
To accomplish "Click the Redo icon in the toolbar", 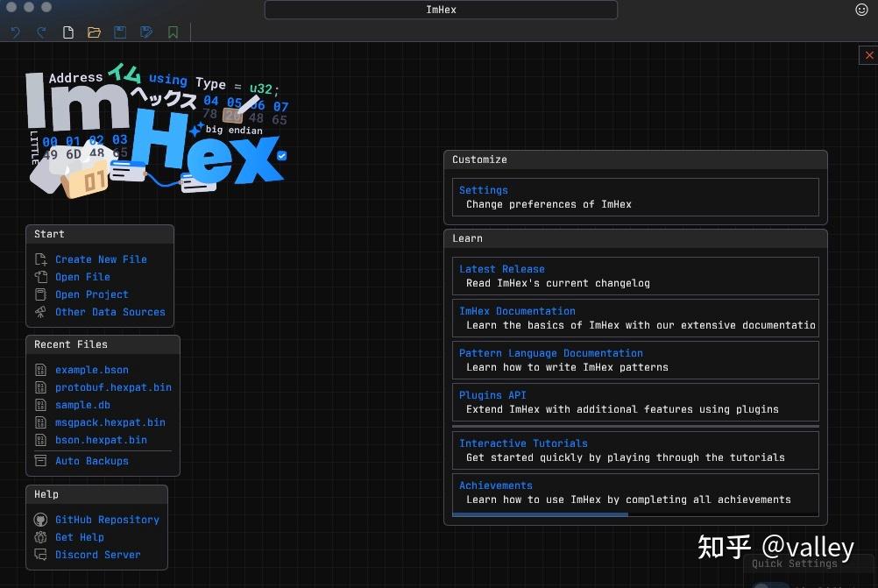I will 41,32.
